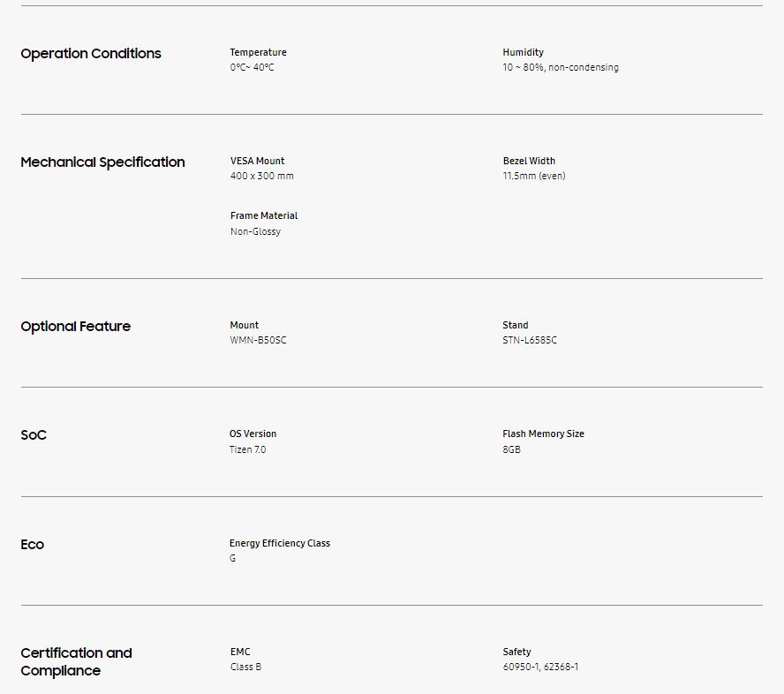Click the Eco section heading
The height and width of the screenshot is (694, 784).
pyautogui.click(x=32, y=545)
